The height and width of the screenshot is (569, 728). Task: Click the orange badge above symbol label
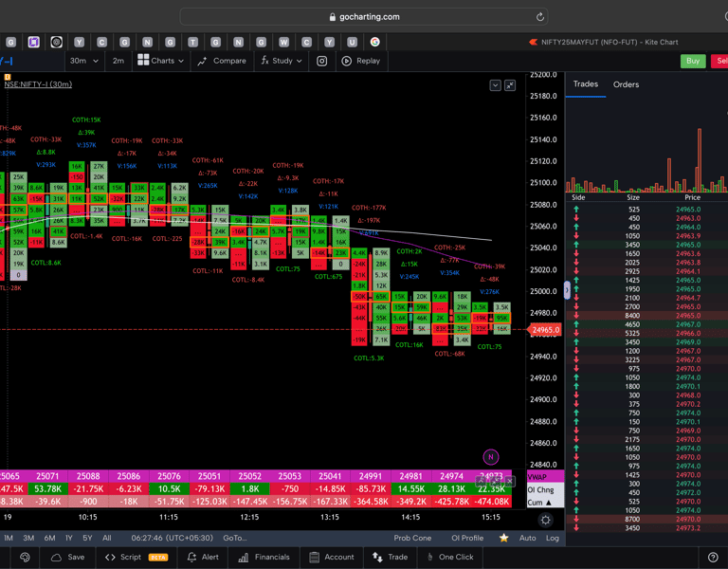7,77
